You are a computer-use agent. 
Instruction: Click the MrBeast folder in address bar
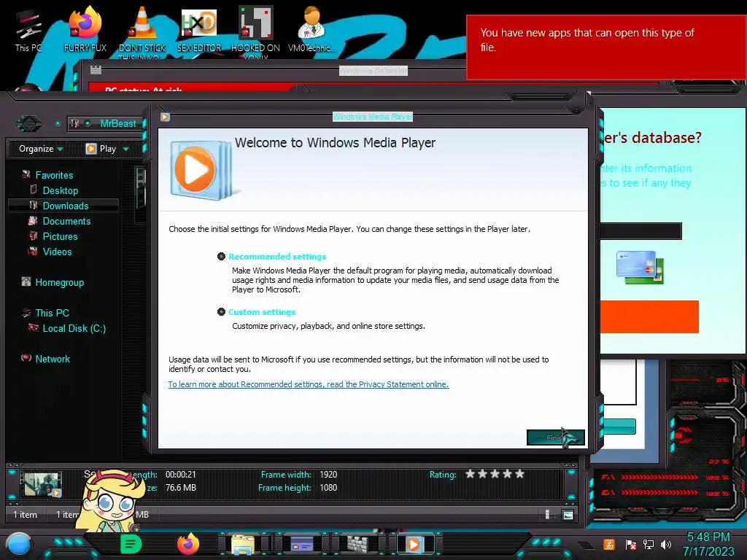pos(118,123)
